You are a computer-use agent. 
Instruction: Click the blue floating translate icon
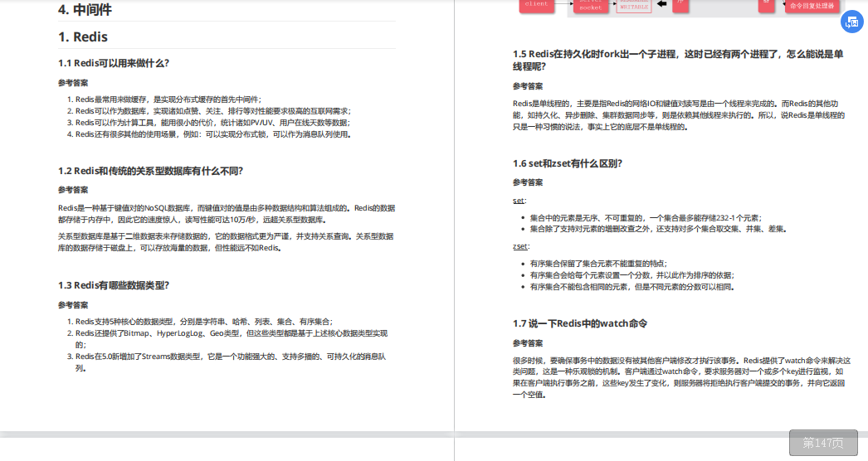point(852,22)
